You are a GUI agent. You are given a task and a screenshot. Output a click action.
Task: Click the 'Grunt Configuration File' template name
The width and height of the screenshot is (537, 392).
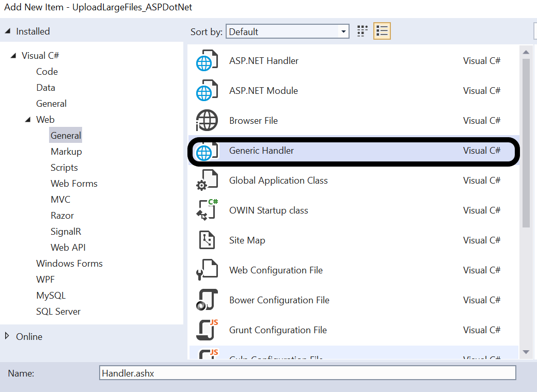[278, 330]
